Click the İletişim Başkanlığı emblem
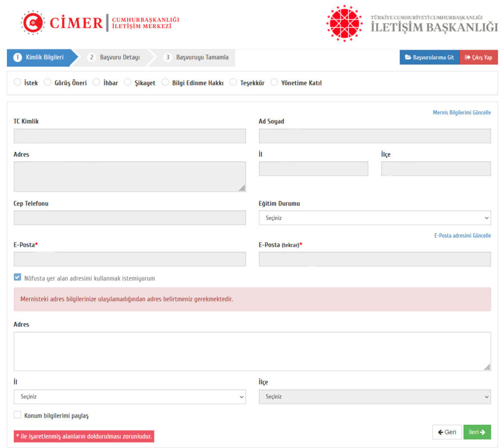The width and height of the screenshot is (504, 448). (x=344, y=23)
